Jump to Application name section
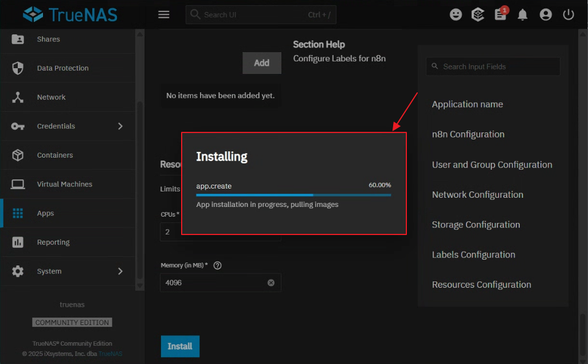The image size is (588, 364). (x=467, y=104)
